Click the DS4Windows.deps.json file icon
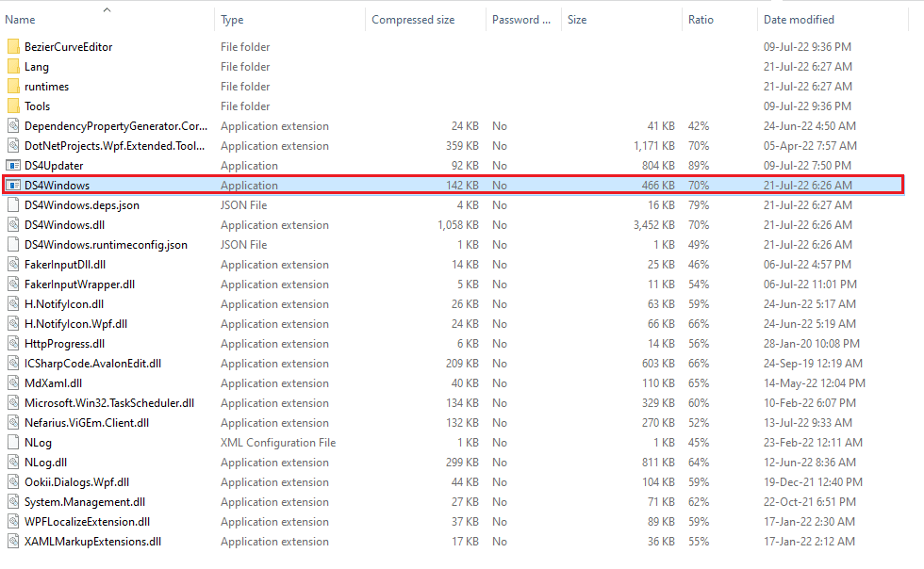924x569 pixels. 13,205
